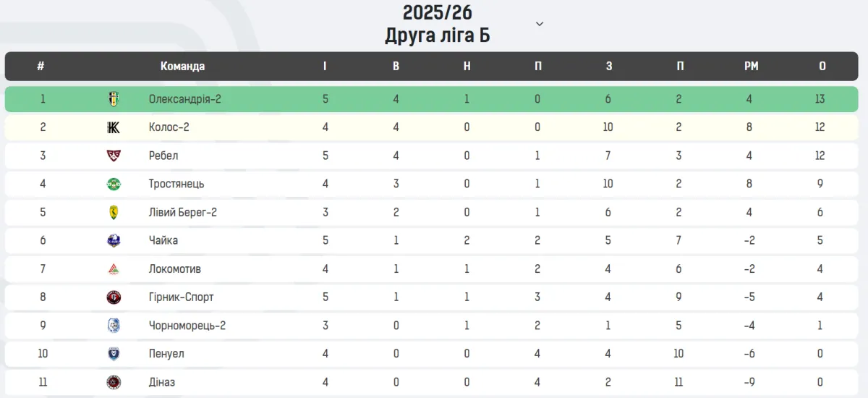This screenshot has height=398, width=868.
Task: Click the yellow Лівий Берег-2 crest
Action: (x=114, y=212)
